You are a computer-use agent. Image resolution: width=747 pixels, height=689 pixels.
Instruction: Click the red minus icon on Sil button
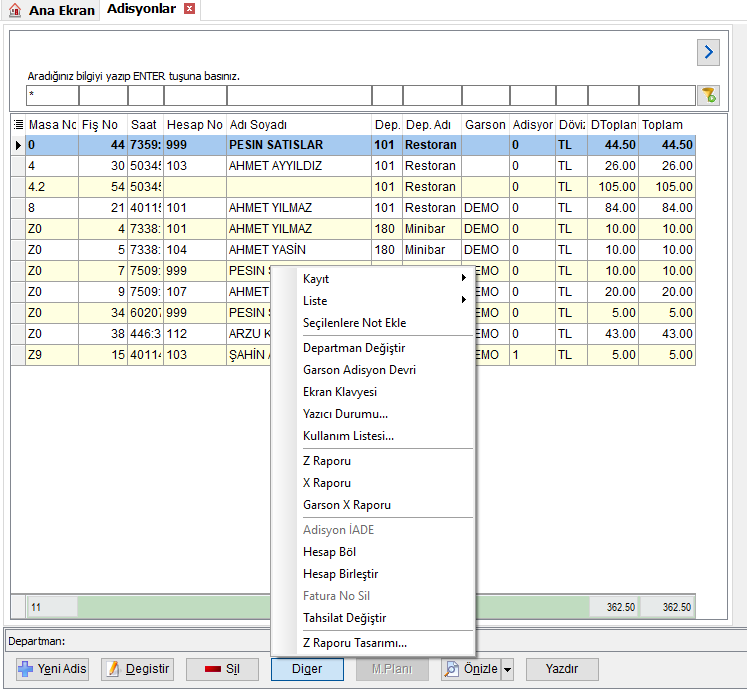tap(212, 669)
